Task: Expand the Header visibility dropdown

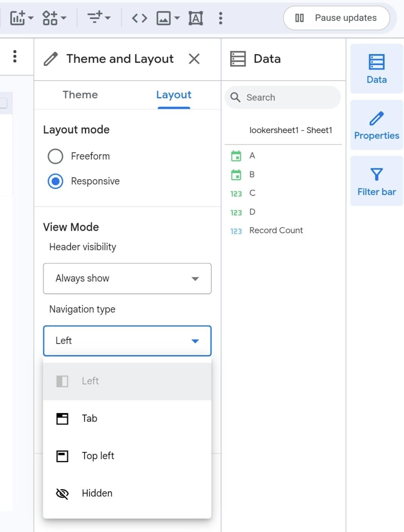Action: coord(127,278)
